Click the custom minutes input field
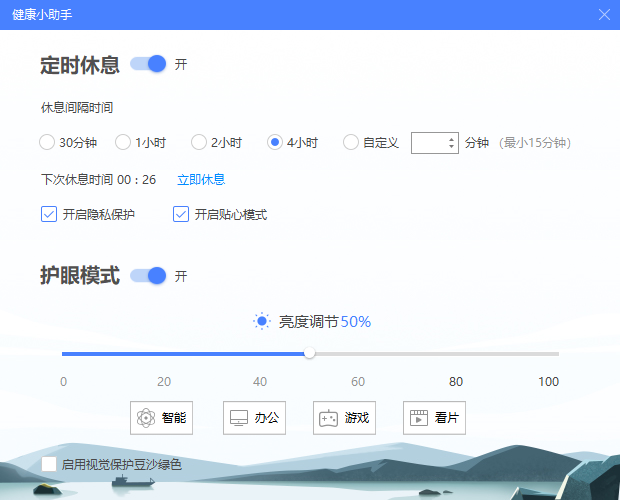 pyautogui.click(x=429, y=142)
